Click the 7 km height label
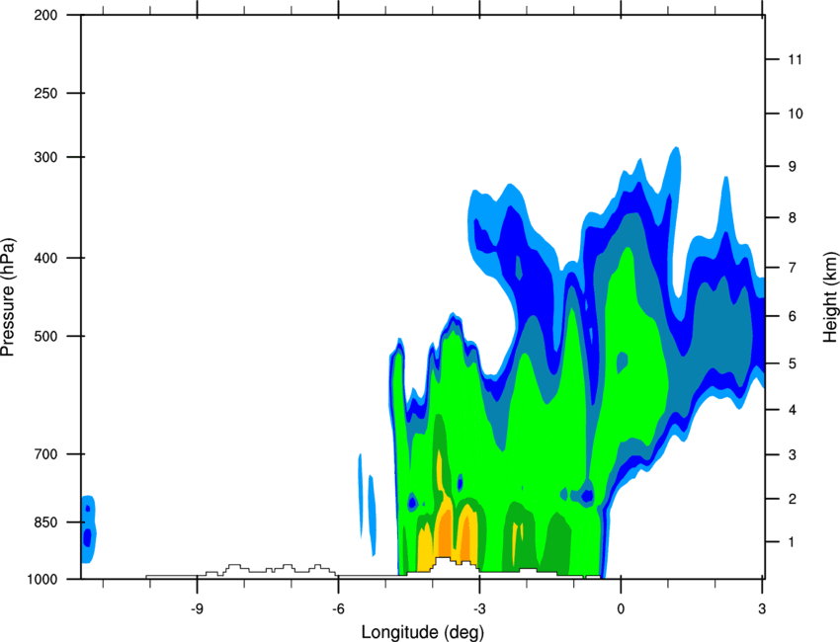The width and height of the screenshot is (840, 642). click(x=793, y=267)
